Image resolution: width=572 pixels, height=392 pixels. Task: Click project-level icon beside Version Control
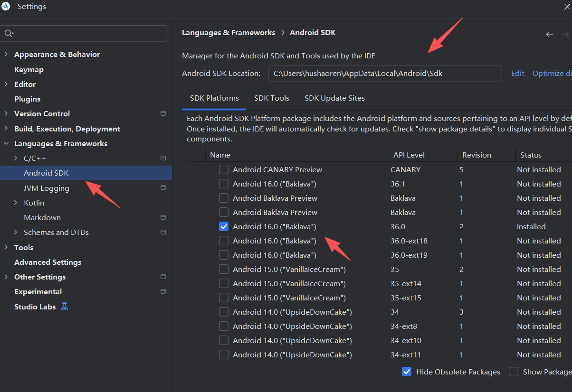pos(163,114)
